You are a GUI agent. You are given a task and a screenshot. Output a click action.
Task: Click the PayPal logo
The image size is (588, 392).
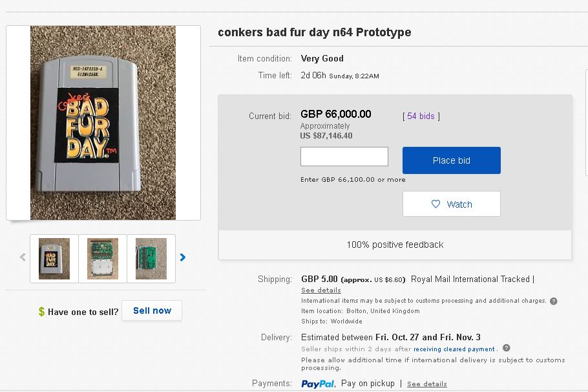point(318,384)
